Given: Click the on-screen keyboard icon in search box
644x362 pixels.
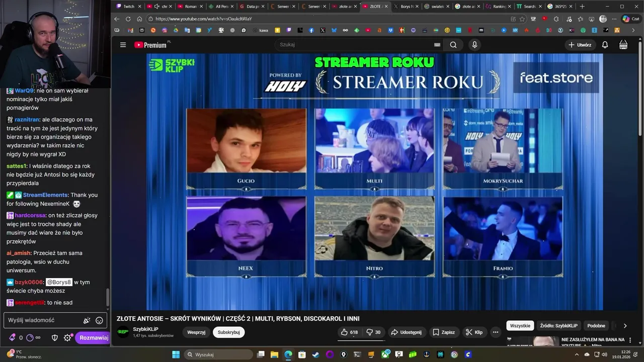Looking at the screenshot, I should 437,45.
